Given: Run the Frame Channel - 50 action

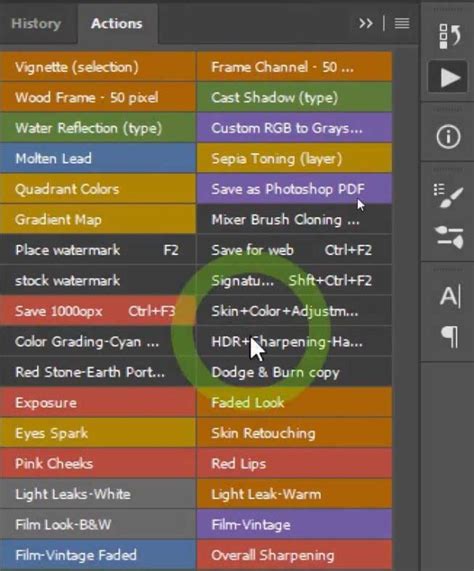Looking at the screenshot, I should click(x=295, y=67).
